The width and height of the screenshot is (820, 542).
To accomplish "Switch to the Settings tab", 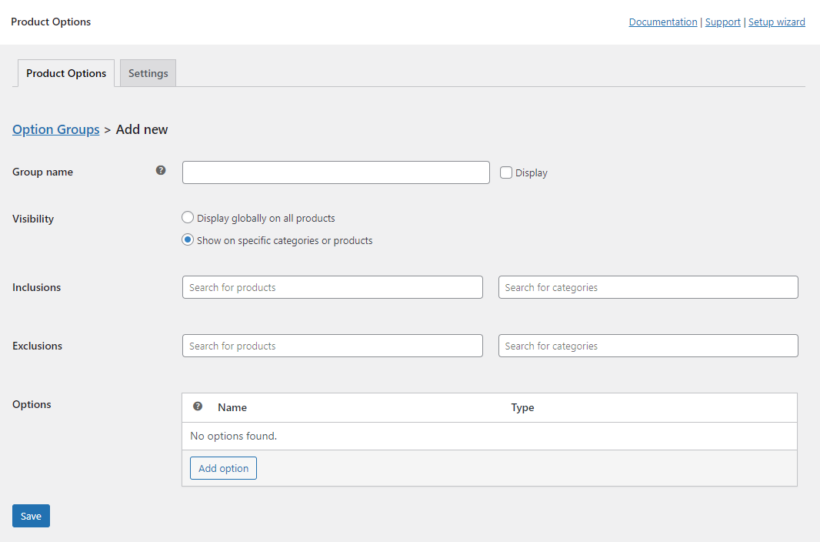I will (x=148, y=73).
